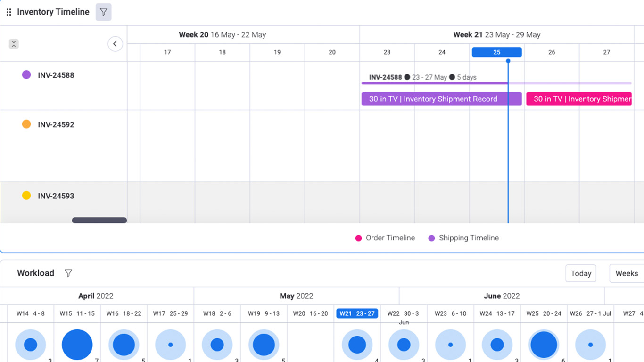Click the W21 workload bubble
This screenshot has width=644, height=362.
click(x=357, y=345)
